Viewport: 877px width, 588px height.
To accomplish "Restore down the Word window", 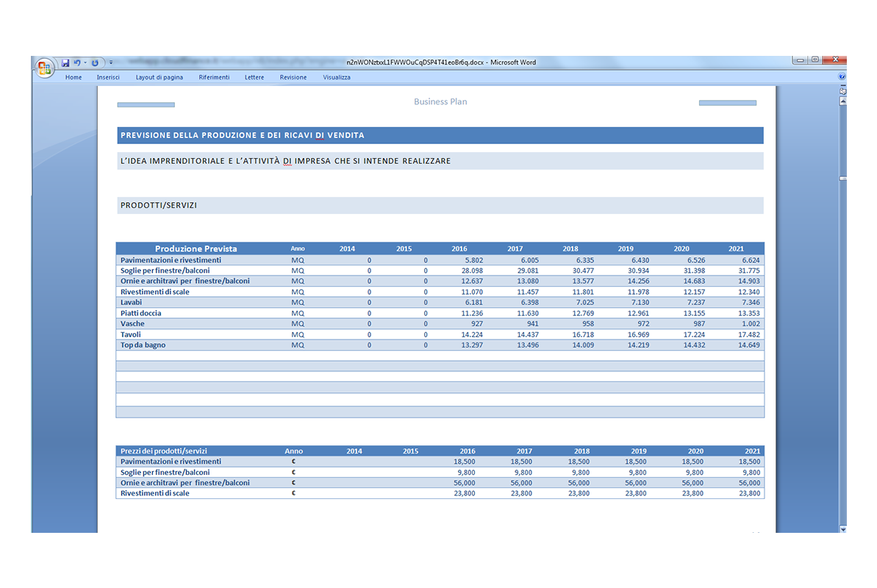I will pyautogui.click(x=815, y=60).
